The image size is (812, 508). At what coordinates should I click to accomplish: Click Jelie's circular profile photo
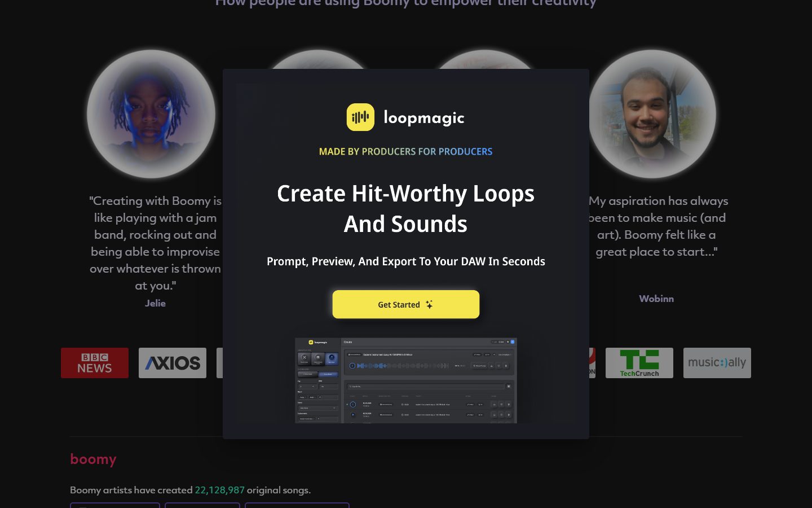pos(151,114)
